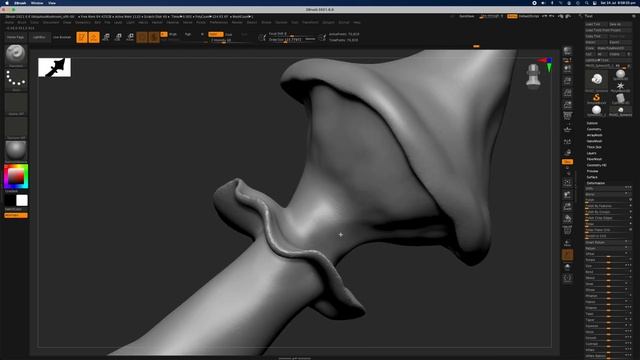
Task: Click the arrow reference image thumbnail
Action: click(x=54, y=67)
